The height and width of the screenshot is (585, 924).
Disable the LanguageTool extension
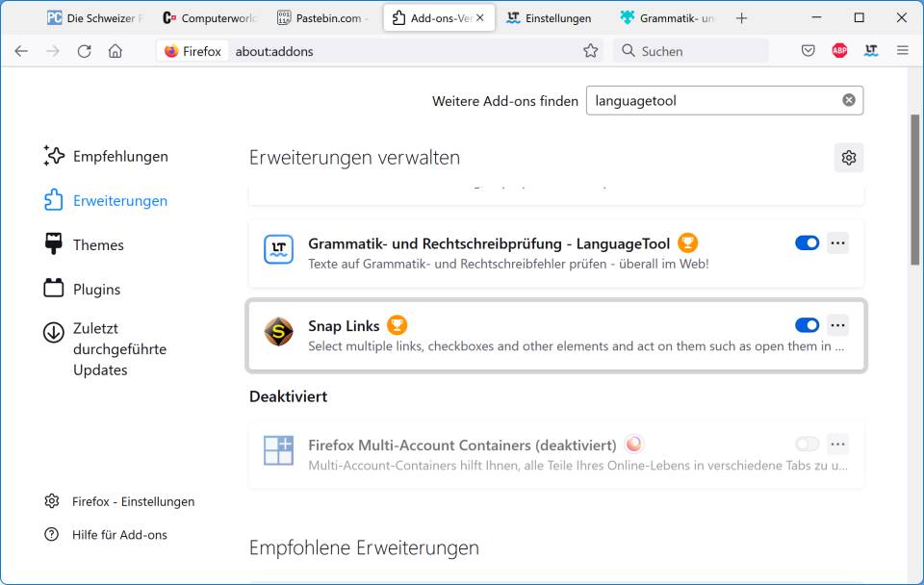click(x=807, y=242)
